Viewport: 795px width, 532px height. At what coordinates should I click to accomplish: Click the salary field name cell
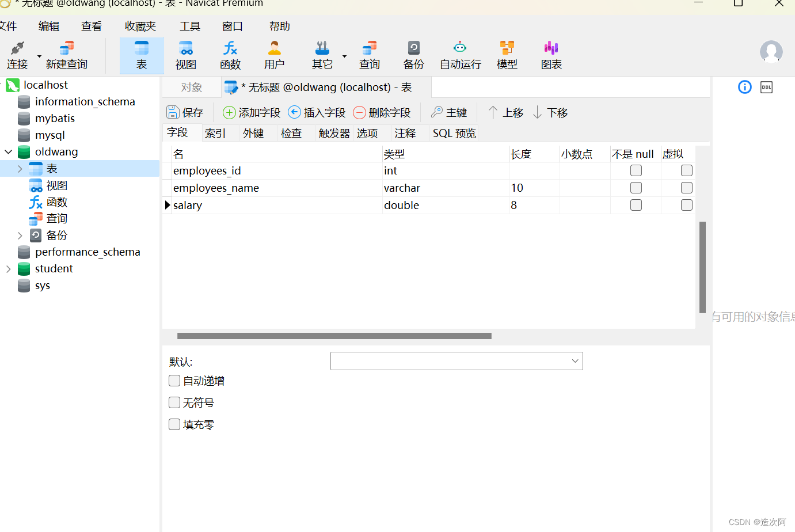pyautogui.click(x=277, y=205)
